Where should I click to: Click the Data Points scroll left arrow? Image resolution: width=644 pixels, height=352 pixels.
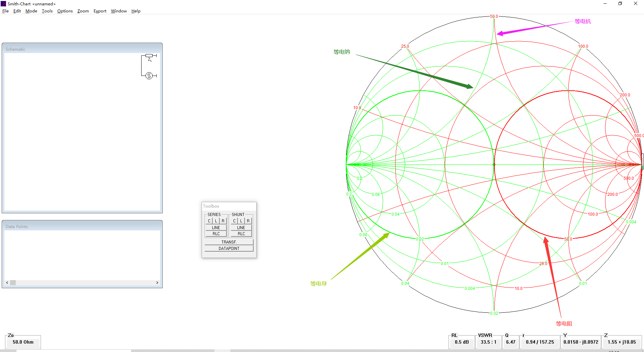[7, 283]
